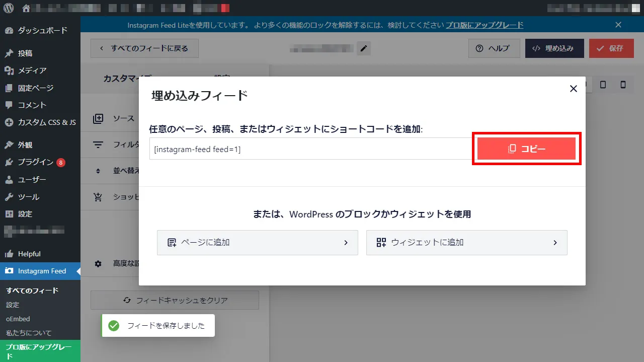Open the ショッピング cart section icon
The image size is (644, 362).
click(x=99, y=197)
